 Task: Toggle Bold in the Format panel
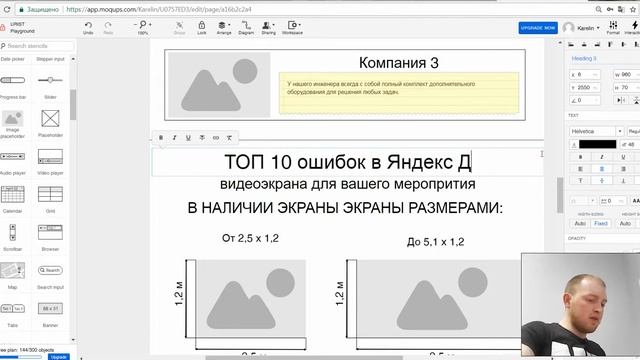pos(580,157)
